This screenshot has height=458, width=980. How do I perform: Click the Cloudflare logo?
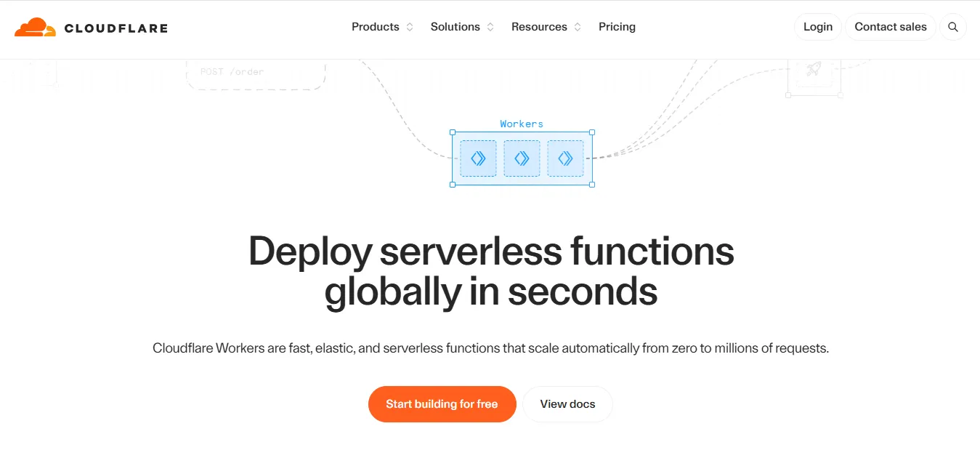click(91, 28)
